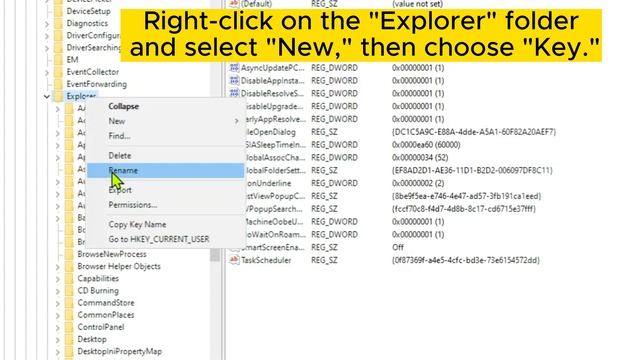This screenshot has height=360, width=640.
Task: Click the SmartScreenEna... value name
Action: [273, 247]
